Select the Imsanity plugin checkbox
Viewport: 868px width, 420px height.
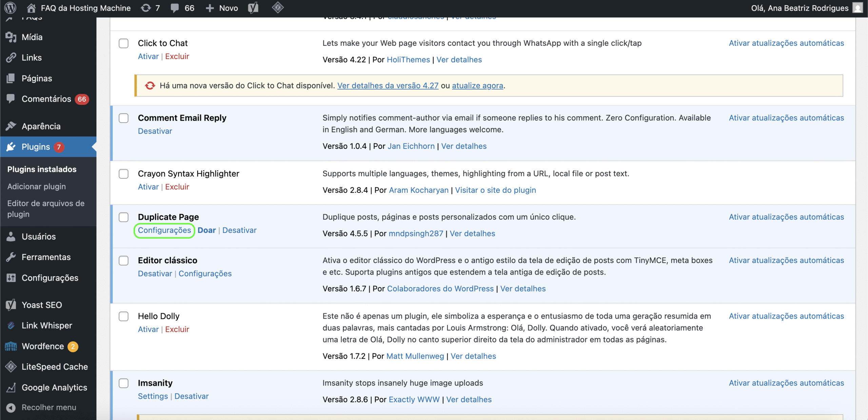point(124,383)
